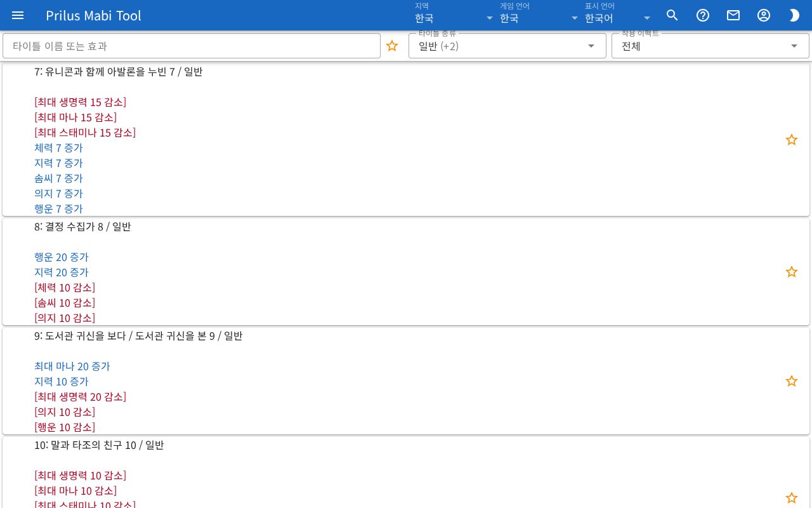Star the 말과 타조의 친구 title
The height and width of the screenshot is (508, 812).
click(792, 498)
